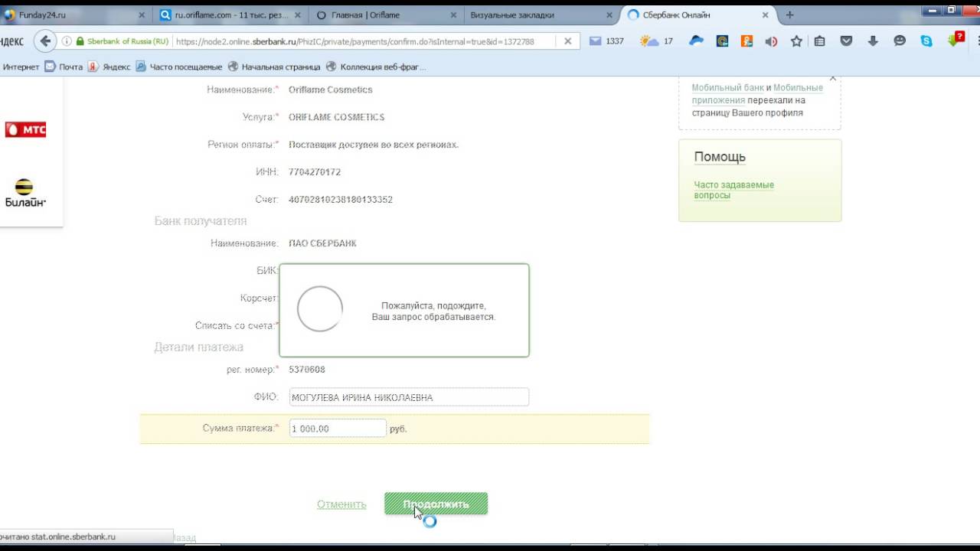980x551 pixels.
Task: Close the Mobile bank notice box
Action: click(x=833, y=78)
